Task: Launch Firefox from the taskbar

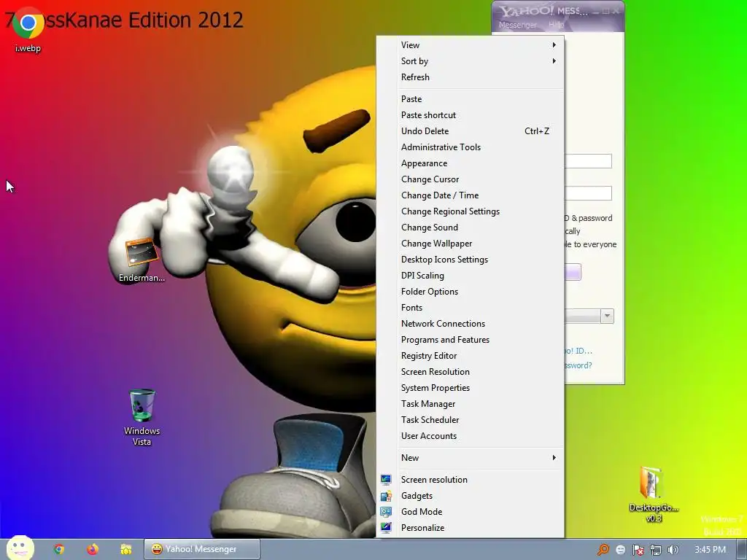Action: (93, 549)
